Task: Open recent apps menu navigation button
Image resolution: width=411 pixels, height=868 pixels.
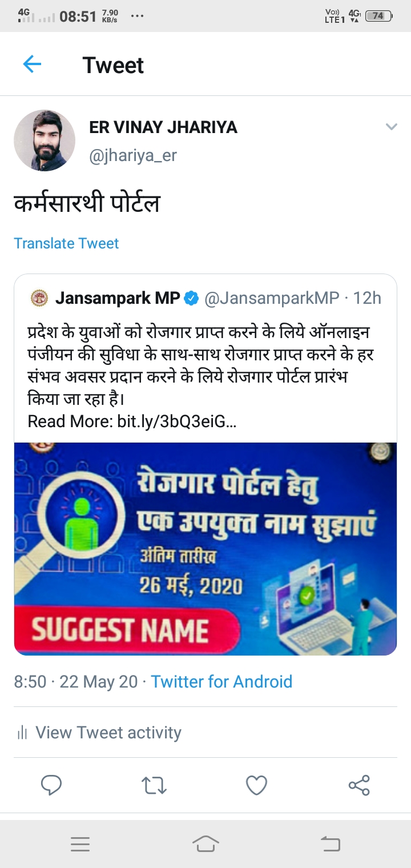Action: click(x=80, y=844)
